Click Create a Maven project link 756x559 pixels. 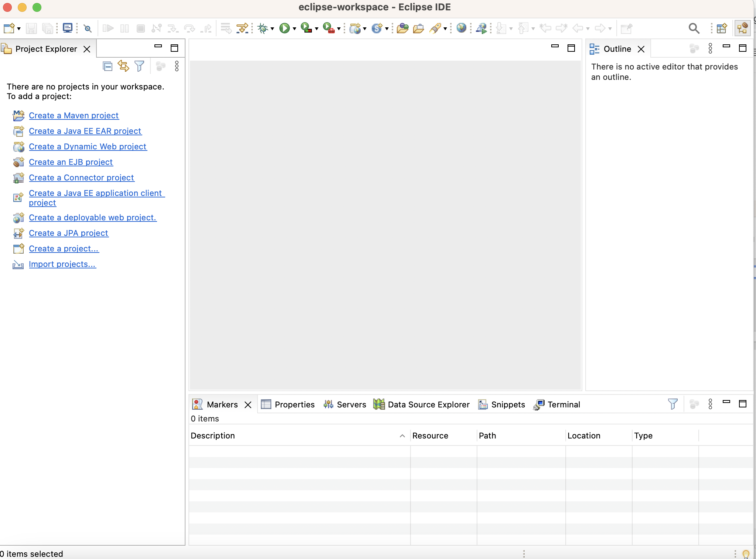tap(74, 115)
